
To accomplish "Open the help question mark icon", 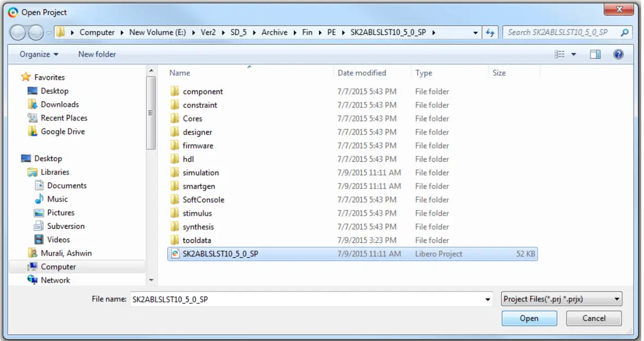I will pos(618,54).
